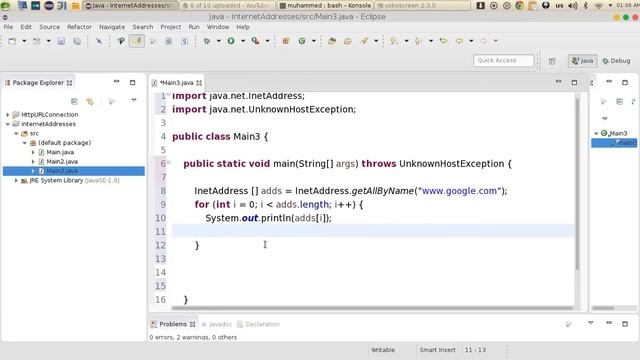Open the Run menu
This screenshot has height=360, width=640.
pos(194,27)
